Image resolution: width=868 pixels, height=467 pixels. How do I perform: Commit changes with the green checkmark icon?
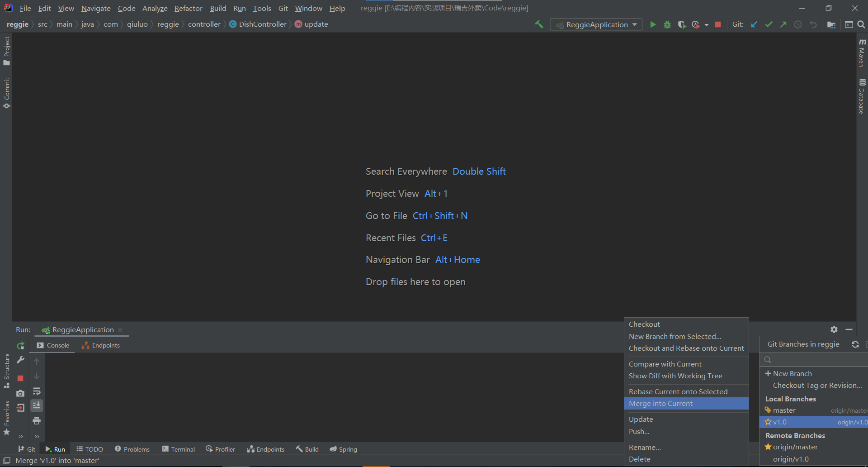(x=769, y=24)
